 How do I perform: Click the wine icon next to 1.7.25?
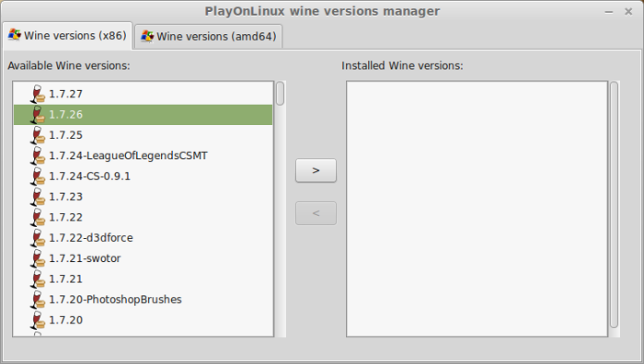[x=38, y=135]
